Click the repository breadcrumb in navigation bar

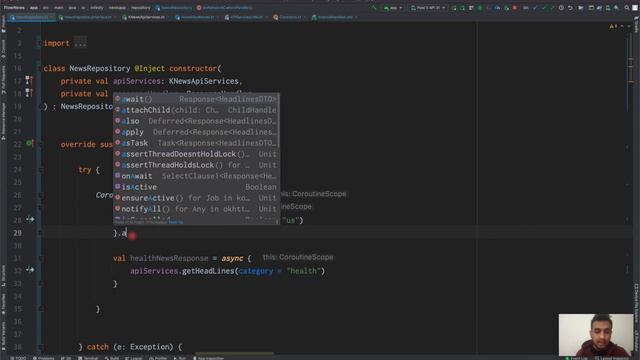[141, 8]
